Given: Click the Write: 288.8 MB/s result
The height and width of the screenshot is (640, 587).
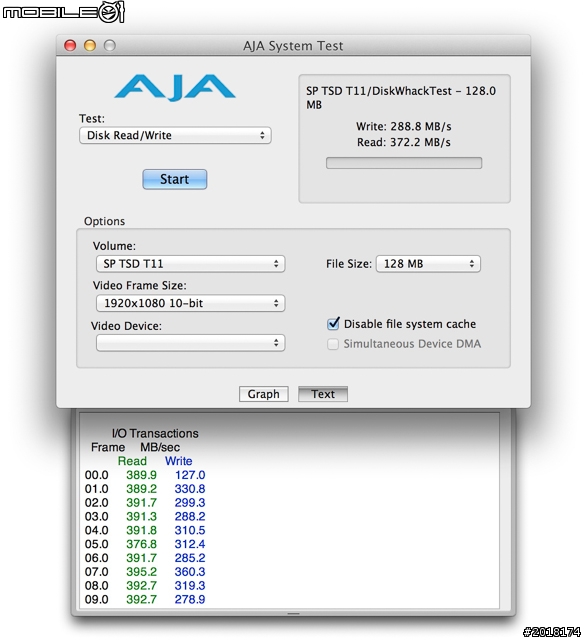Looking at the screenshot, I should pos(404,127).
